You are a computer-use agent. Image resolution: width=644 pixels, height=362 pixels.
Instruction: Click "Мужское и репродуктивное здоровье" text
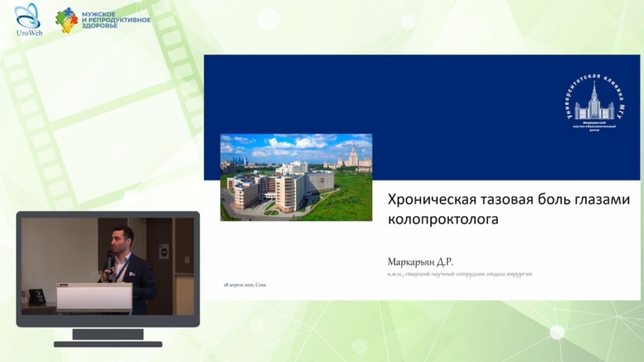tap(116, 20)
